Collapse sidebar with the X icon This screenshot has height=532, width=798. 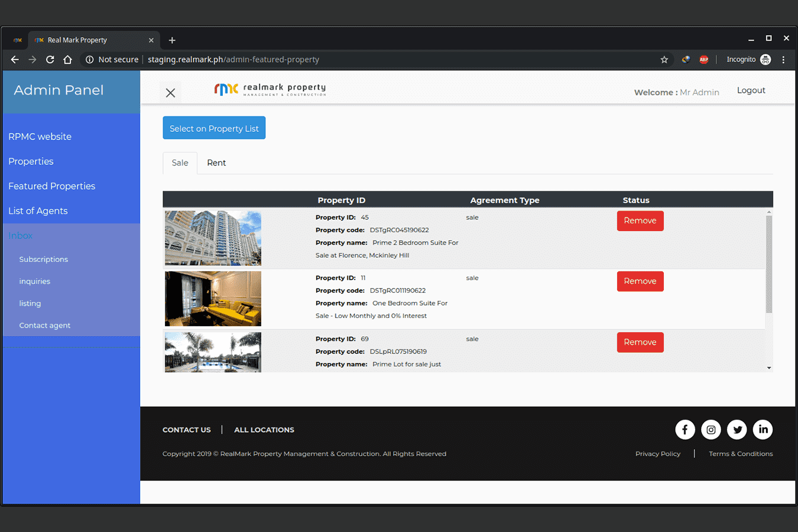170,93
